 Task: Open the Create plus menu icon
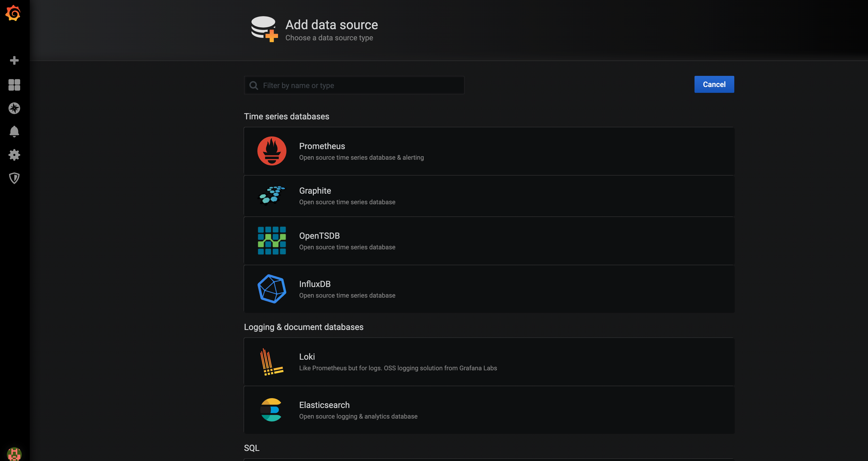tap(14, 60)
